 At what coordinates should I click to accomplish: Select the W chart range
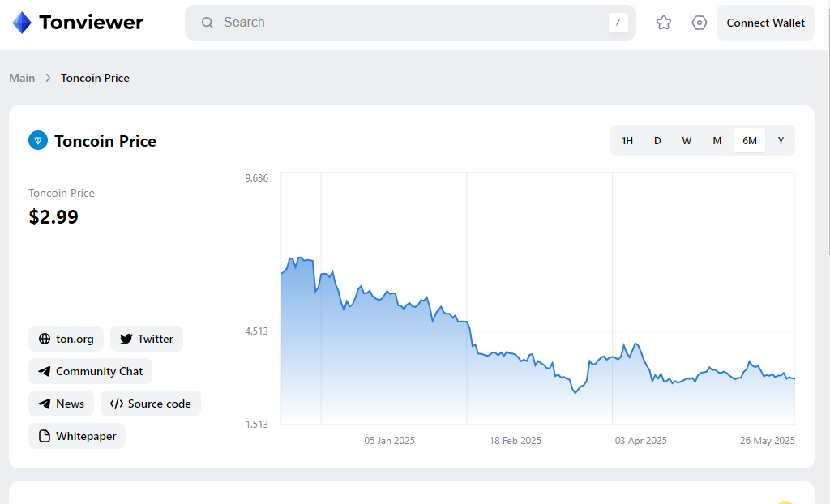click(687, 140)
